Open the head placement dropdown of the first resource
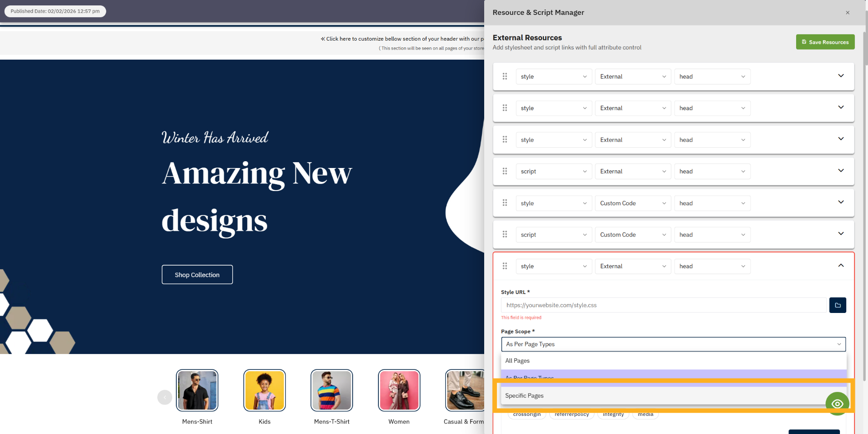The image size is (868, 434). [712, 76]
